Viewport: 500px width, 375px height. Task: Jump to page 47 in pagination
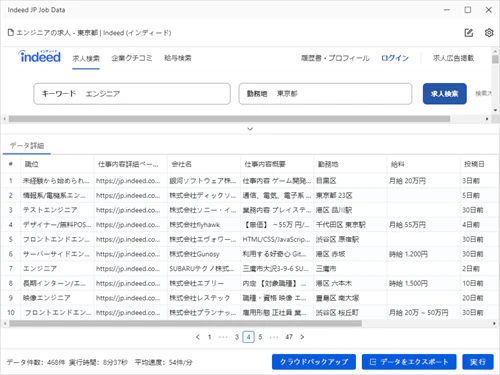coord(289,337)
